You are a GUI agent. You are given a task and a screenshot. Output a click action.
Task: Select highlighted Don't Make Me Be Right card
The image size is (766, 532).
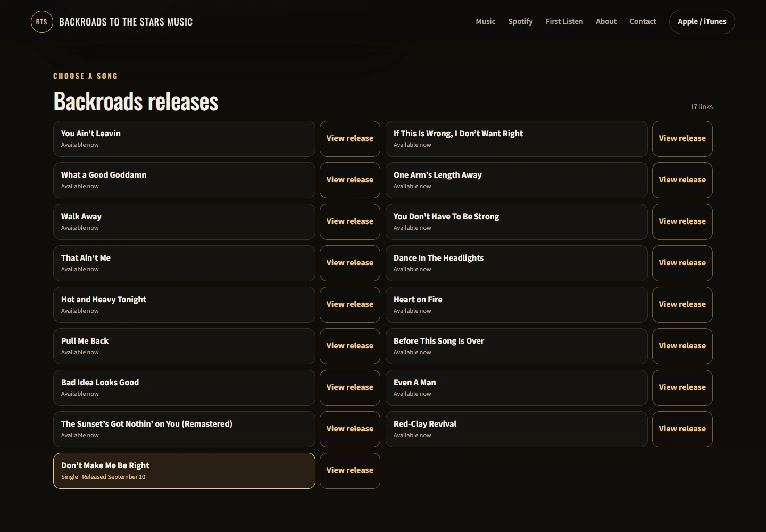[x=184, y=471]
